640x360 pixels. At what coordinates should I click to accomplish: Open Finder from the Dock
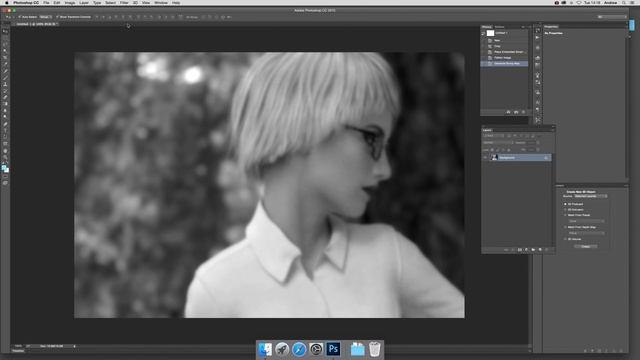[265, 349]
